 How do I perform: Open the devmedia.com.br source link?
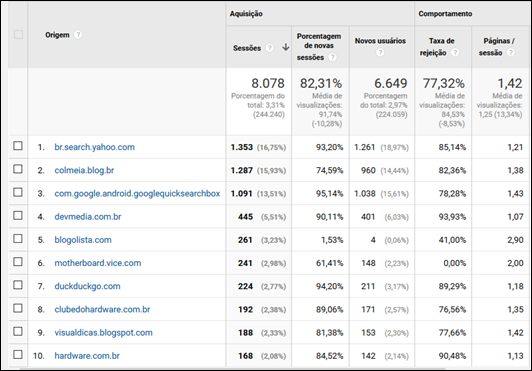[x=88, y=217]
